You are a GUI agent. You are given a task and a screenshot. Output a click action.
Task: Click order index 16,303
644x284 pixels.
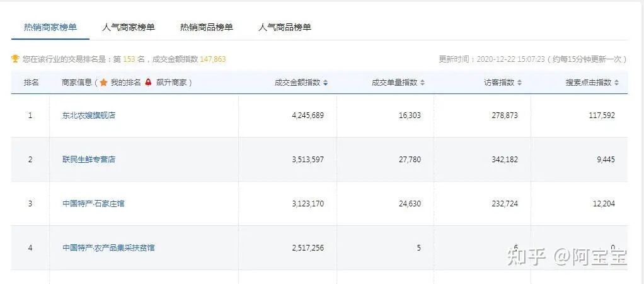[x=410, y=115]
